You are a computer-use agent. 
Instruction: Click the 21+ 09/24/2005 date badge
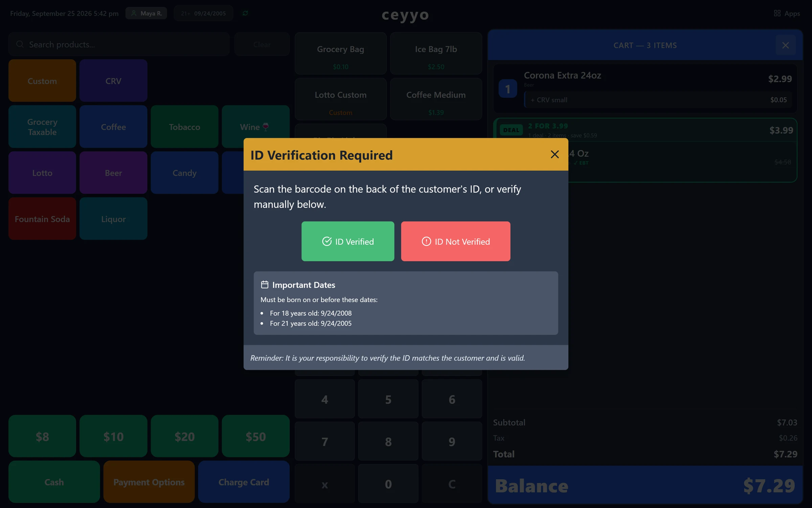(x=203, y=13)
